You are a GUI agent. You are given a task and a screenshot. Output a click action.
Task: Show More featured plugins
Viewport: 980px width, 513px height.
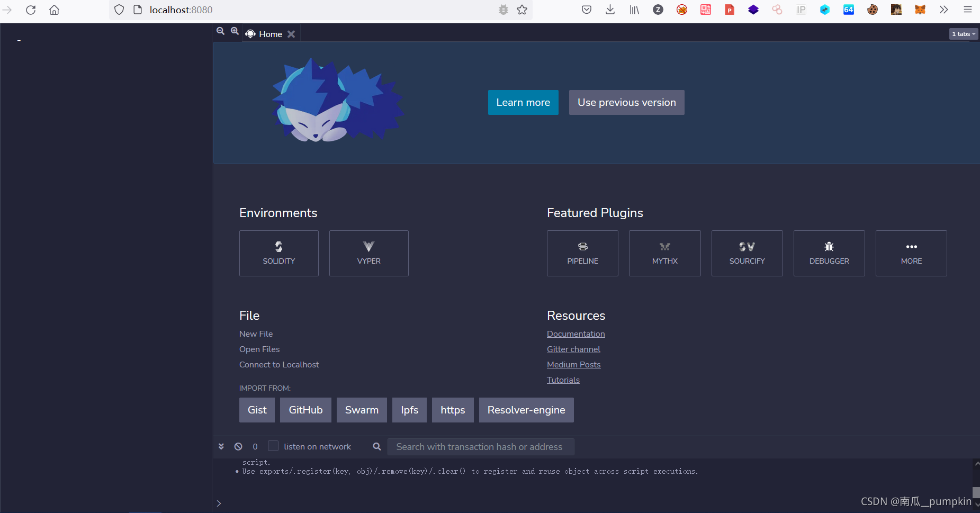[x=911, y=253]
